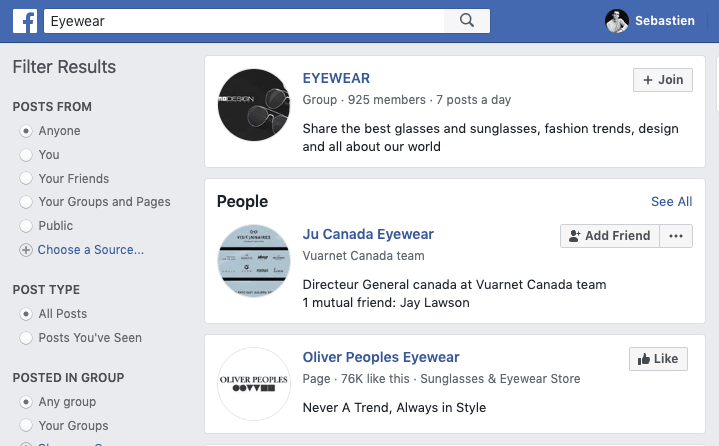Click 'Vuarnet Canada team' subtitle text
The width and height of the screenshot is (719, 446).
coord(364,256)
